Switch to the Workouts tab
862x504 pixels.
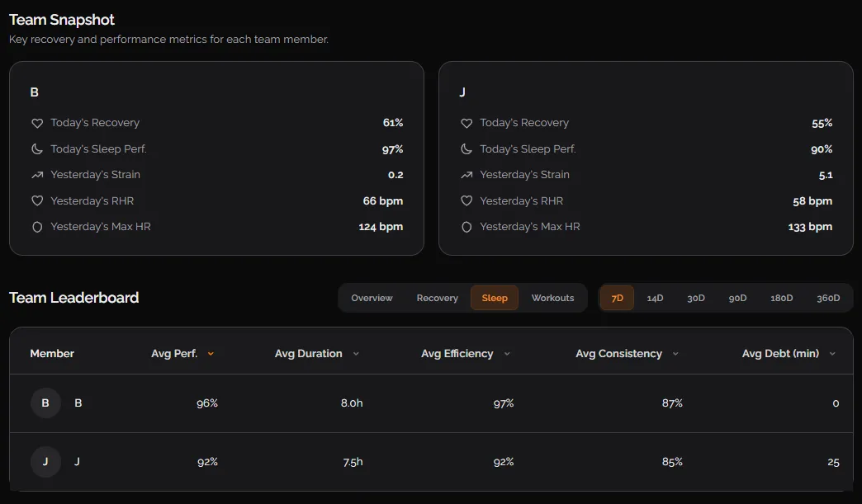[x=553, y=298]
